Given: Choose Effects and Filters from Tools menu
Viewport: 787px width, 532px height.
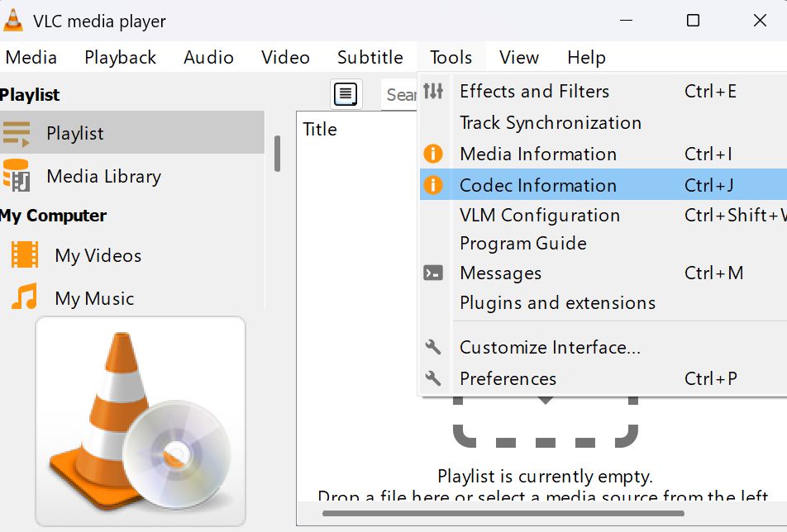Looking at the screenshot, I should click(603, 91).
